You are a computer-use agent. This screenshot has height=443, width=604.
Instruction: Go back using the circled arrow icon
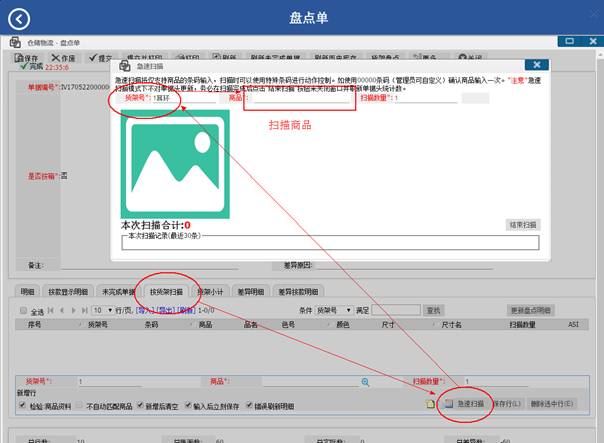pyautogui.click(x=19, y=19)
